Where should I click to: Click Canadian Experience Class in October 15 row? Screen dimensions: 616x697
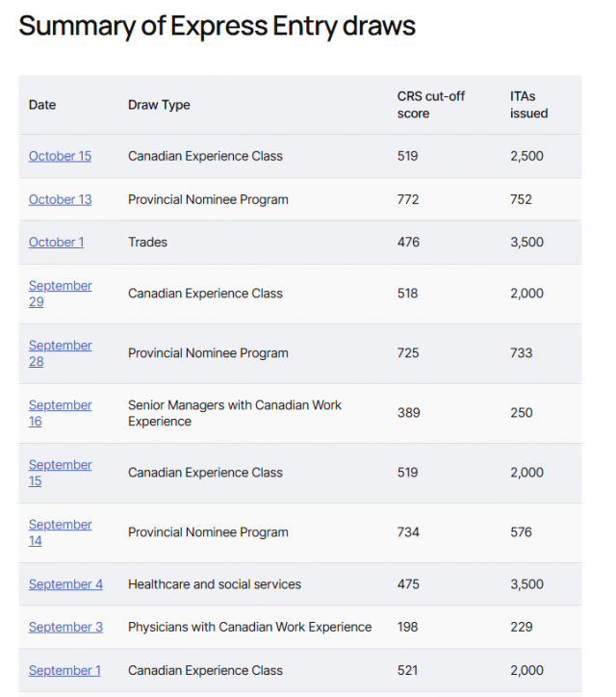(x=205, y=156)
